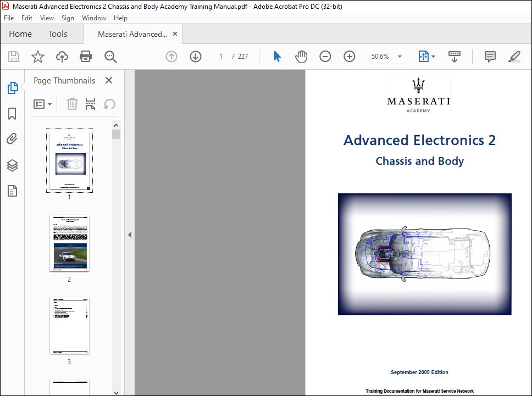Select the Highlight pen tool
This screenshot has height=396, width=532.
pos(514,57)
